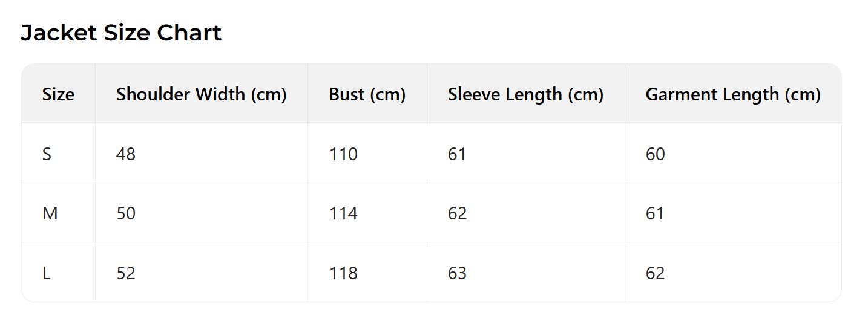Click the size M garment length cell

[655, 213]
